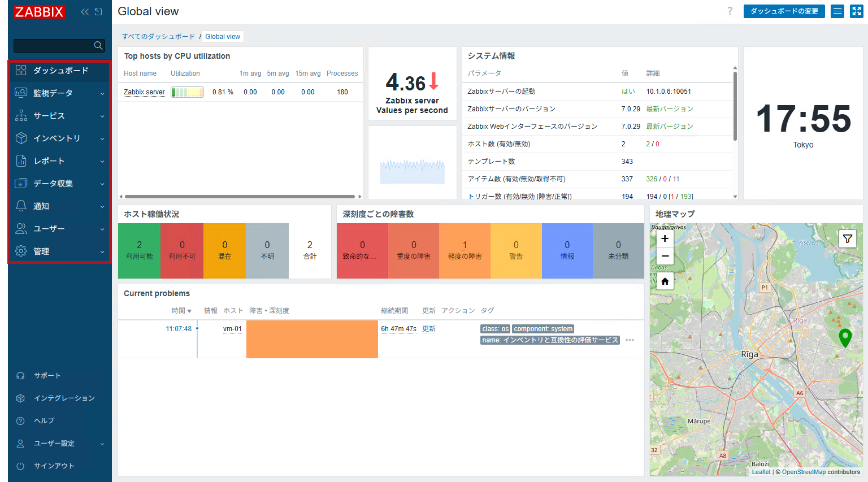Select the Global view breadcrumb tab

coord(223,37)
